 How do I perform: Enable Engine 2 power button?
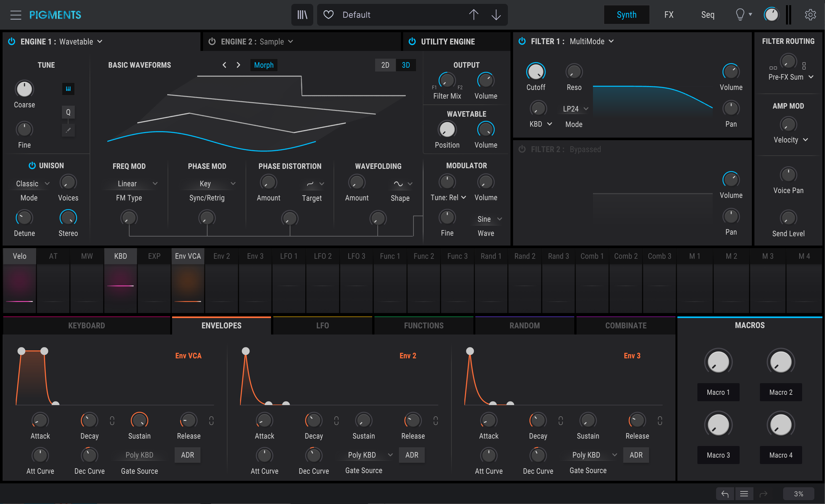212,42
